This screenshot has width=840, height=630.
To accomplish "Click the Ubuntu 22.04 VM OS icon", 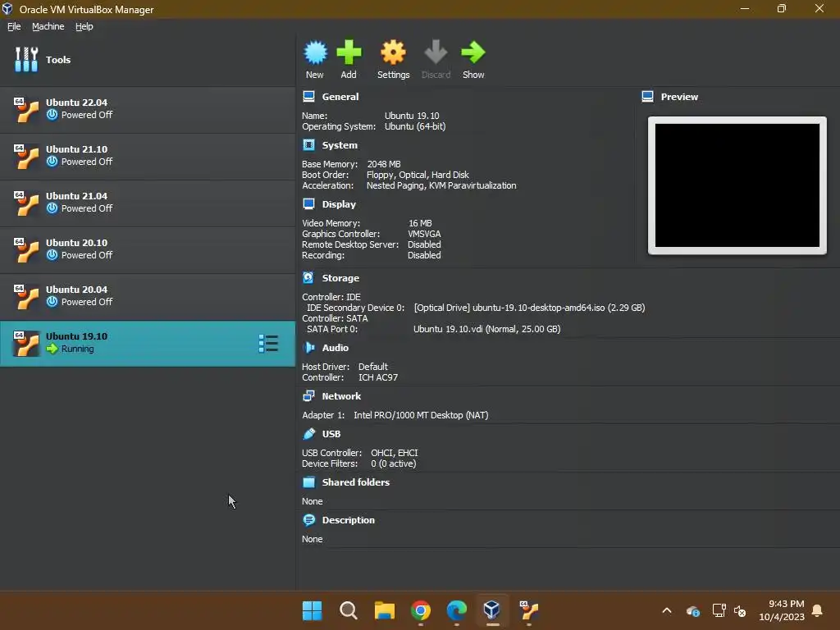I will tap(26, 110).
